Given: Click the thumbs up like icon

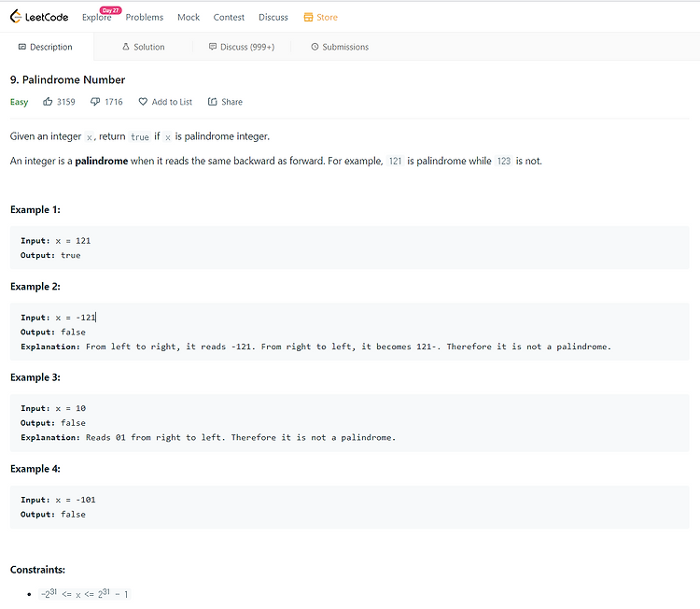Looking at the screenshot, I should click(x=48, y=102).
